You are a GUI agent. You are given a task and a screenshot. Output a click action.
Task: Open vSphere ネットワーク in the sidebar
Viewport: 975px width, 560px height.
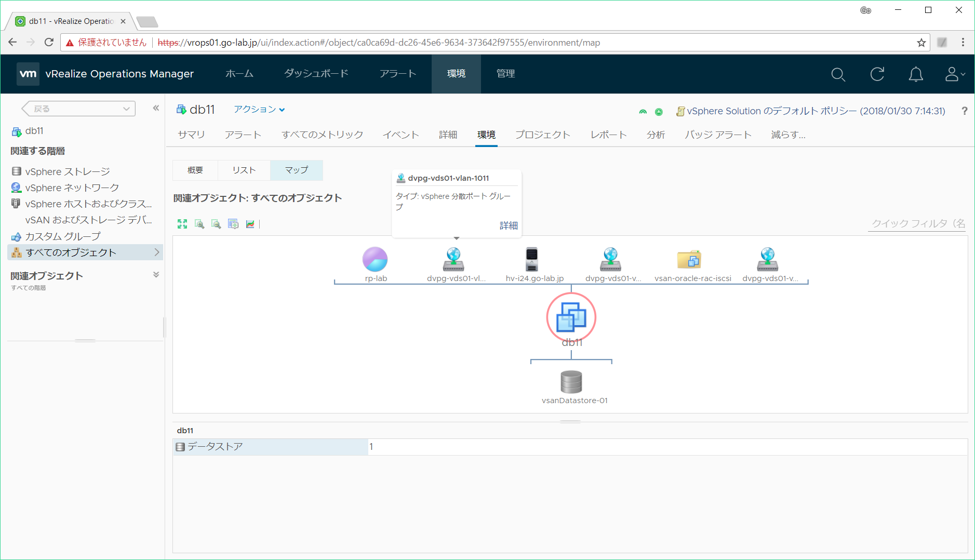coord(72,188)
